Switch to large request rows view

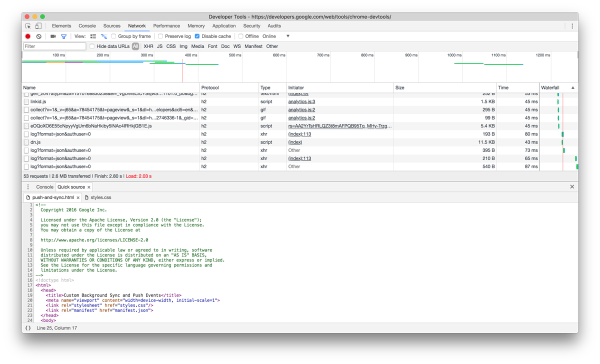pyautogui.click(x=93, y=36)
